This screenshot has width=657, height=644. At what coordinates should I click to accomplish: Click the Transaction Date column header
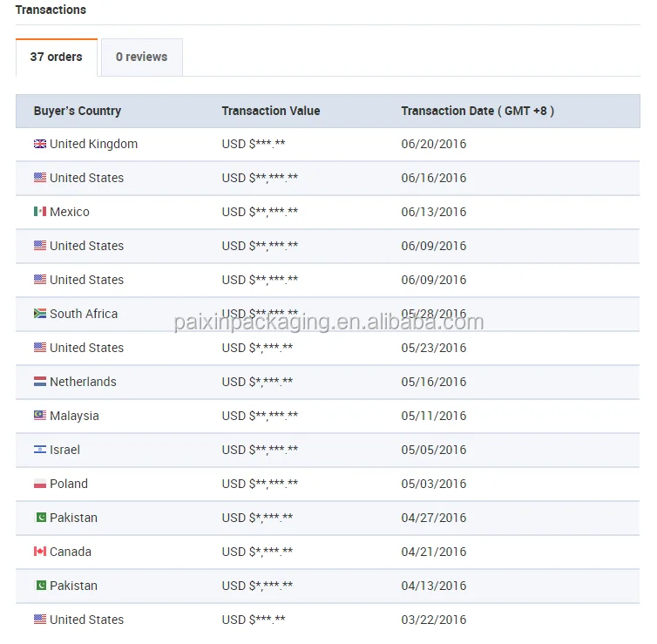point(478,112)
